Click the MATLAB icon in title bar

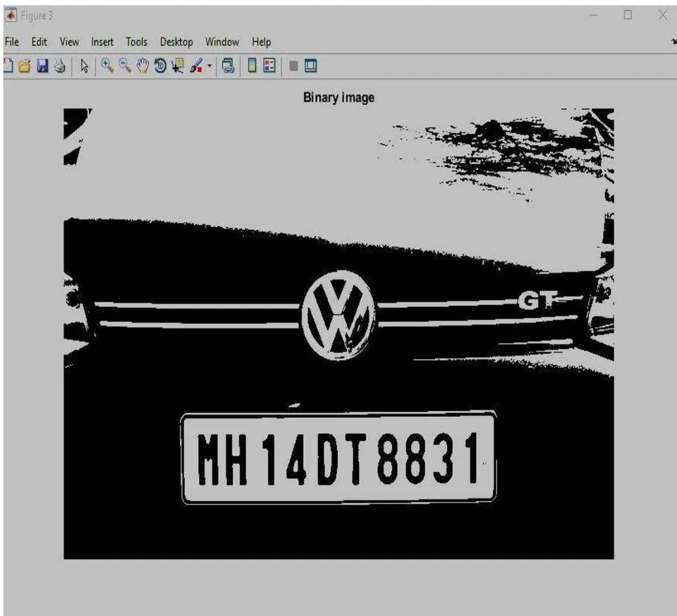pyautogui.click(x=11, y=16)
